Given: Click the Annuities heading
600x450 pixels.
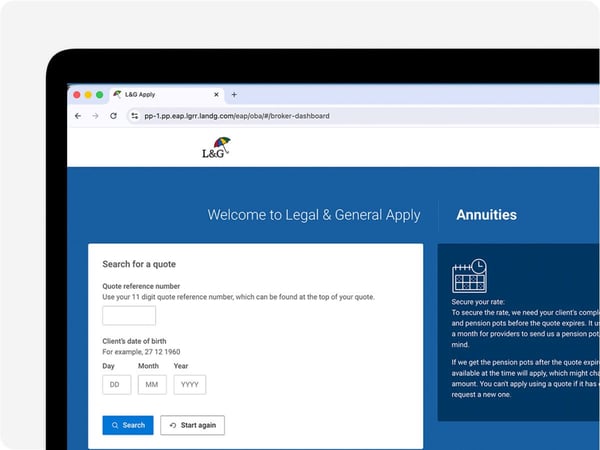Looking at the screenshot, I should click(486, 215).
